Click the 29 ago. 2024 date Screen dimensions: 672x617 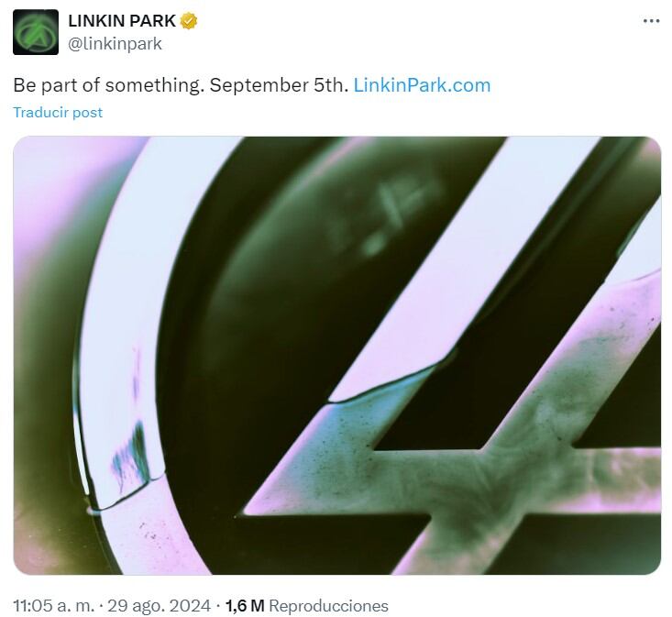coord(159,605)
